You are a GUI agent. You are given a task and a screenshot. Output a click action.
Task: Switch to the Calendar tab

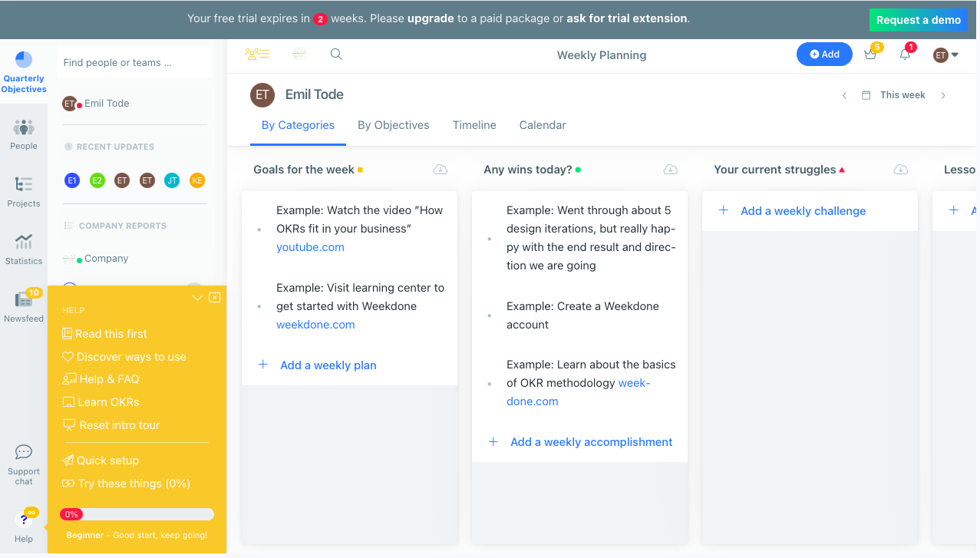coord(543,125)
